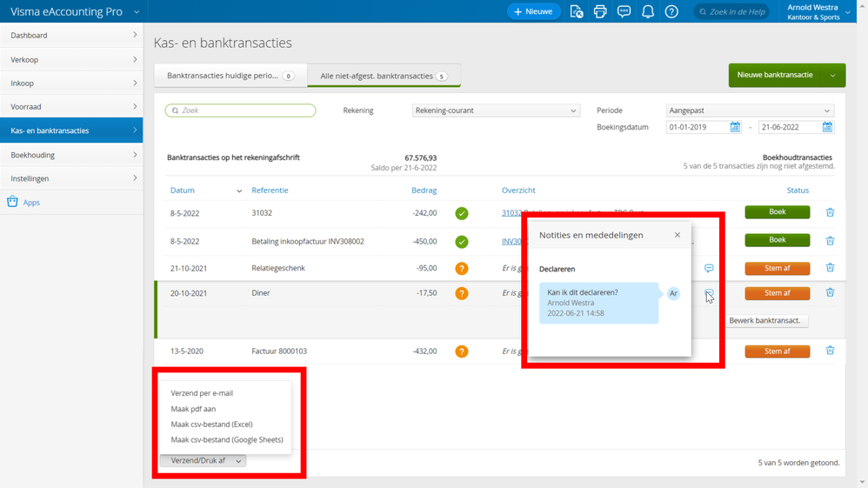
Task: Open the help question mark icon
Action: pos(671,11)
